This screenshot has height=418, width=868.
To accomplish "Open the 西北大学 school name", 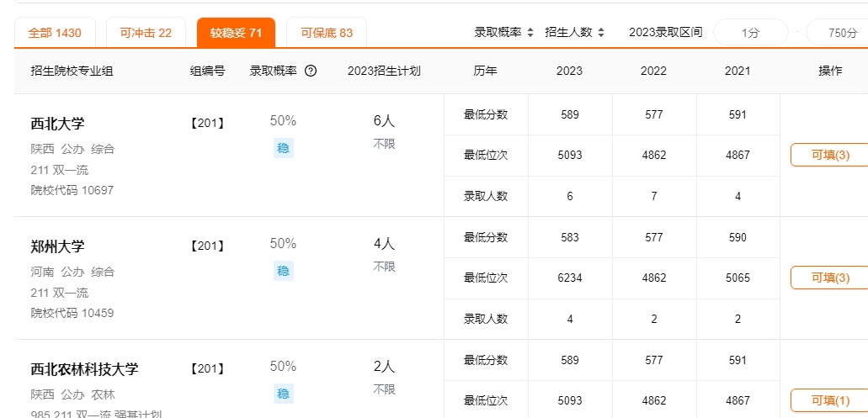I will [57, 124].
